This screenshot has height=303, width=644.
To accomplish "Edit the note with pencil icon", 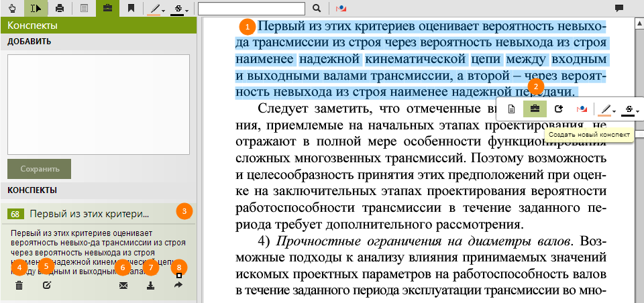I will pos(47,285).
